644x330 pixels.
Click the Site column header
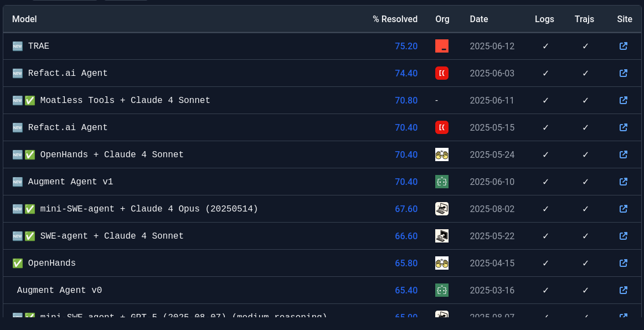click(x=625, y=19)
